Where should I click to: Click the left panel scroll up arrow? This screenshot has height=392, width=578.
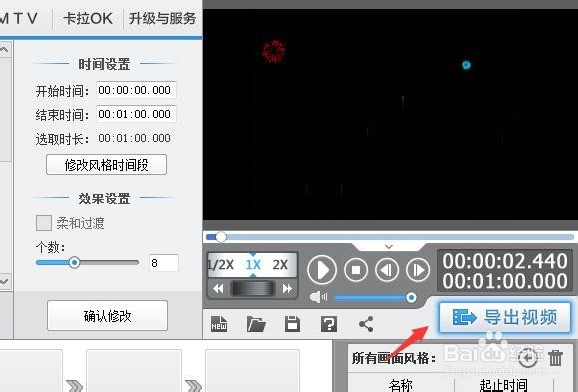click(x=4, y=49)
